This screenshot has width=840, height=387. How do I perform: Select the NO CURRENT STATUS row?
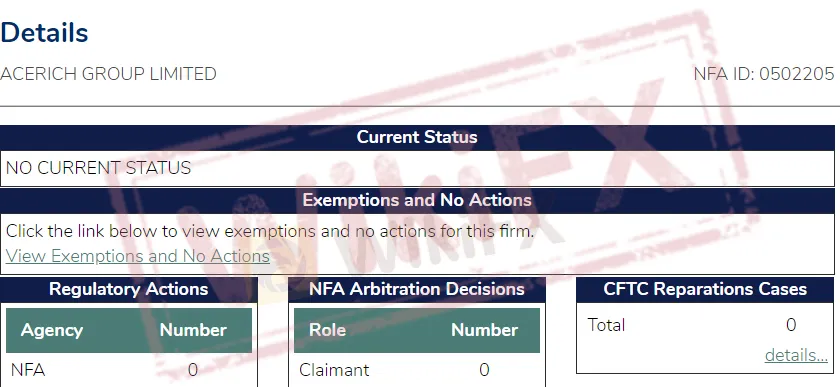[x=417, y=168]
